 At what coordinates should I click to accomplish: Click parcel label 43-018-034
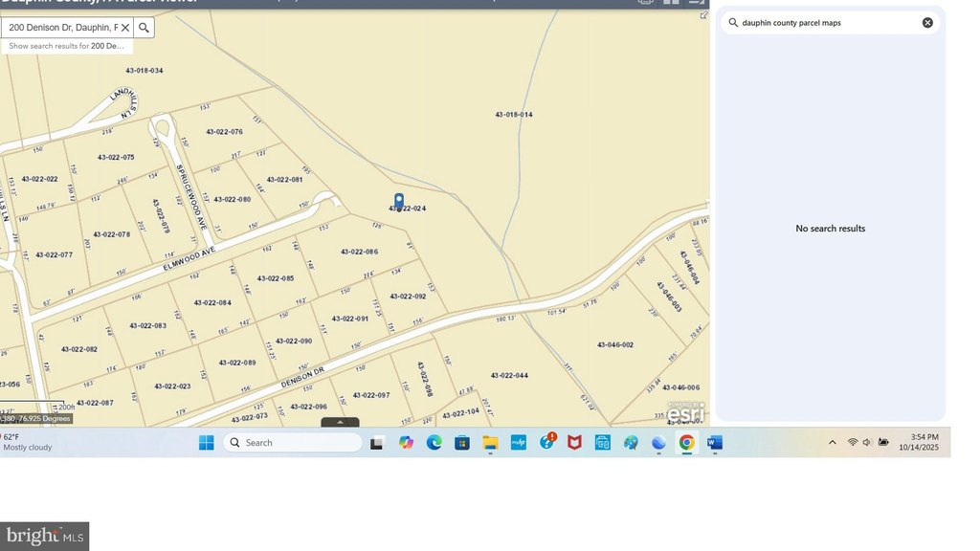[145, 71]
